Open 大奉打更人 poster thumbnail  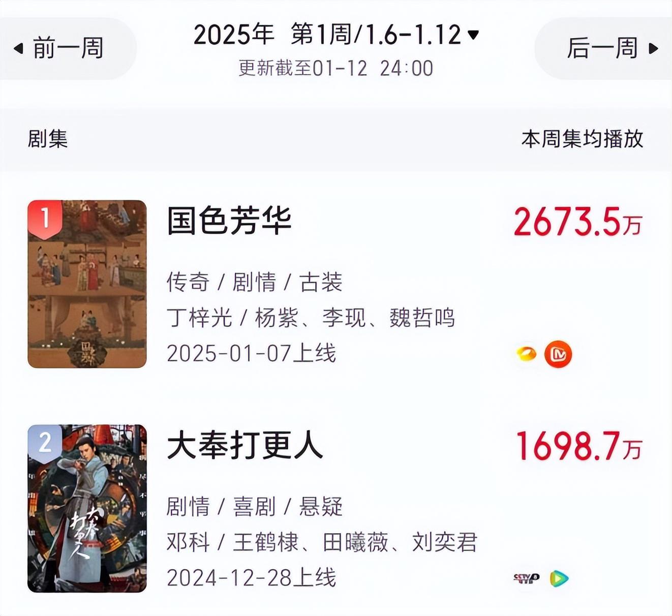pyautogui.click(x=87, y=509)
